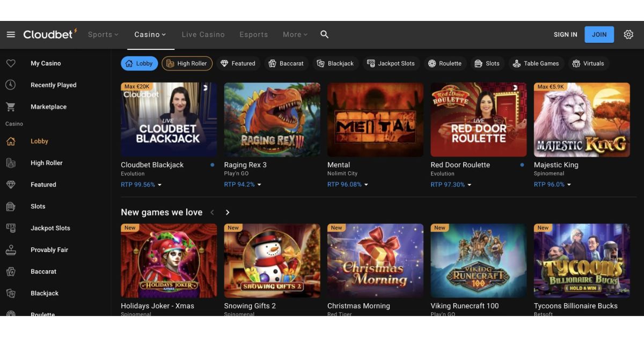Select the Jackpot Slots category tab

(x=391, y=63)
